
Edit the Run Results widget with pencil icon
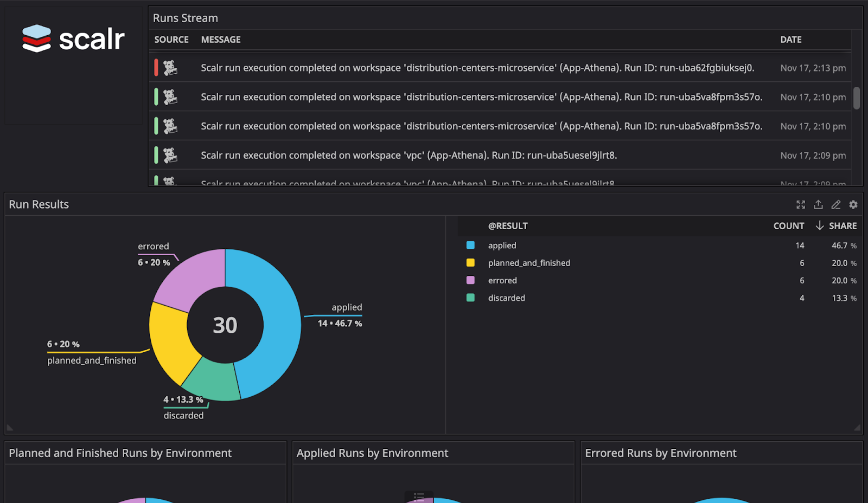pos(835,204)
